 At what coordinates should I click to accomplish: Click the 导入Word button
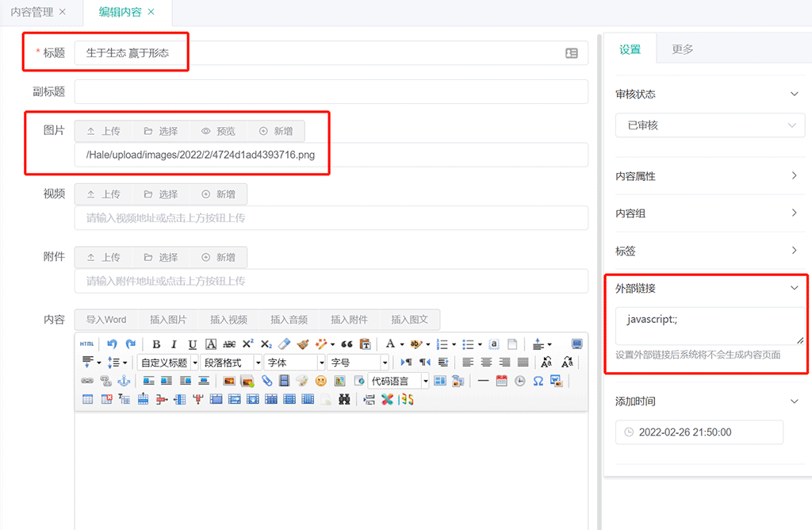[x=106, y=320]
